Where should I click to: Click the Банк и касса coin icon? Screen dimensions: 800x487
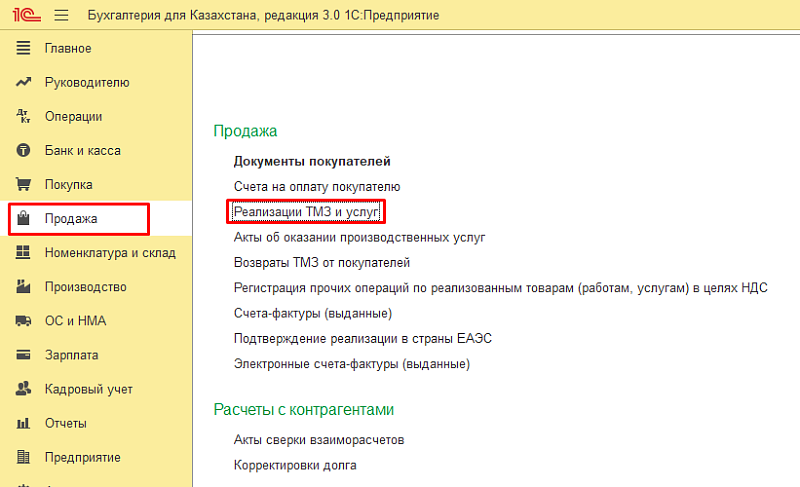point(24,150)
